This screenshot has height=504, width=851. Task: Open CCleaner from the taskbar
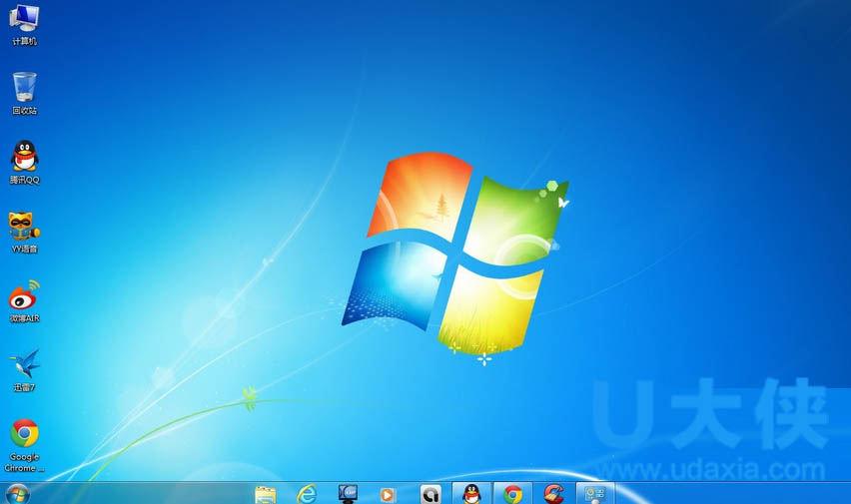pos(553,494)
